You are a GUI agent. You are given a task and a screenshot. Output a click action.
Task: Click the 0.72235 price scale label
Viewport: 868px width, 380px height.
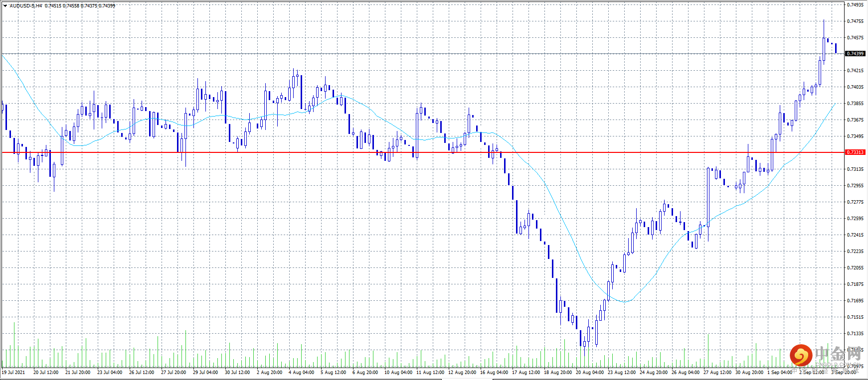coord(856,252)
